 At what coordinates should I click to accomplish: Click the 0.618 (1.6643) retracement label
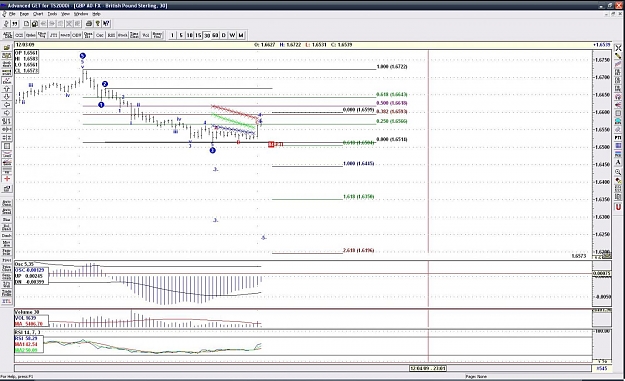[392, 94]
